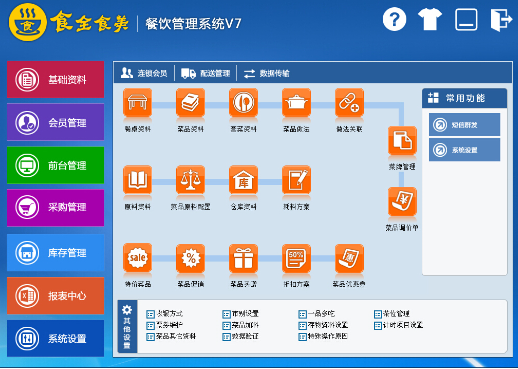The width and height of the screenshot is (518, 369).
Task: Change skin with the T-shirt icon
Action: click(x=430, y=19)
